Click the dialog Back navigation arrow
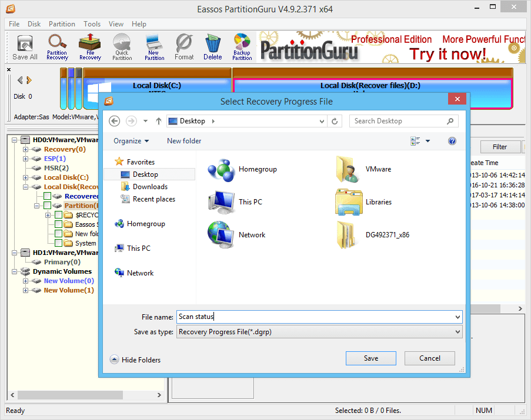 [x=115, y=121]
